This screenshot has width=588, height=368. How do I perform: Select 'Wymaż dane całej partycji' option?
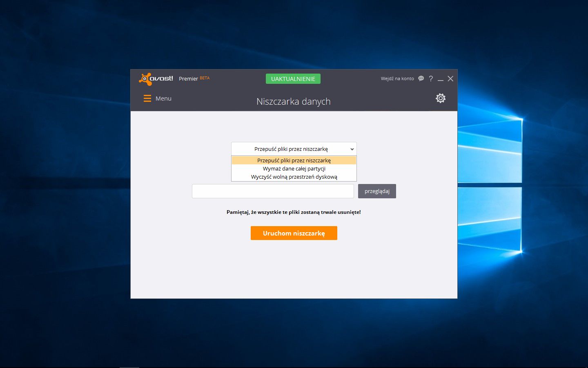pos(294,168)
